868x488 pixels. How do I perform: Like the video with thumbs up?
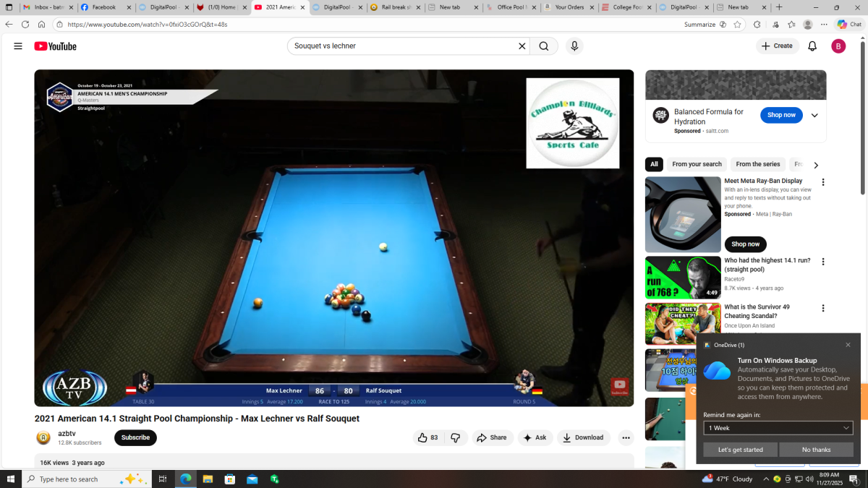pyautogui.click(x=428, y=437)
